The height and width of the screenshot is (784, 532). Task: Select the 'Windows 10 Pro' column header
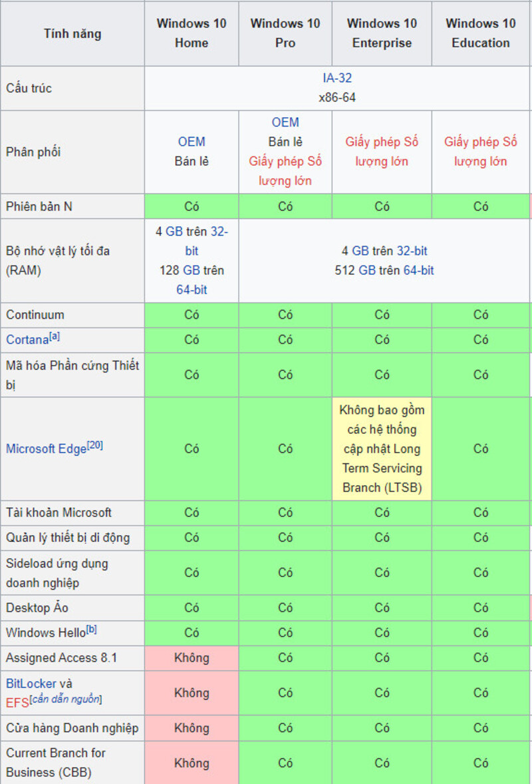point(285,33)
